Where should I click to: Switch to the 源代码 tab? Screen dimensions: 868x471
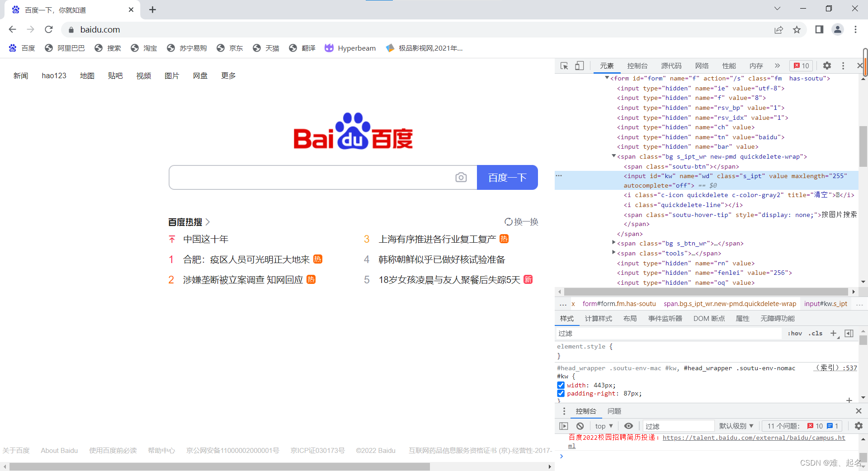tap(671, 66)
